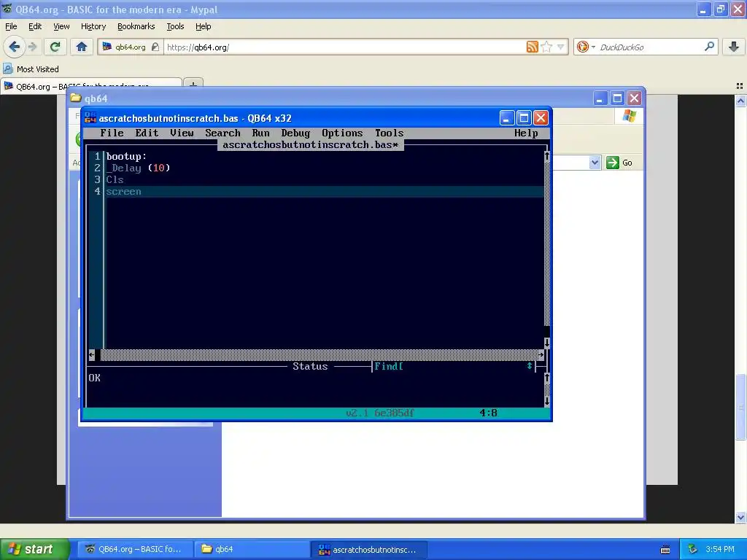Click the 'screen' code line
The image size is (747, 560).
pyautogui.click(x=123, y=192)
